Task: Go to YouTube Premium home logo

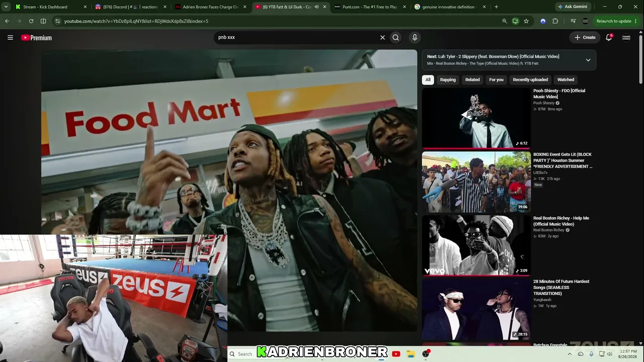Action: (36, 38)
